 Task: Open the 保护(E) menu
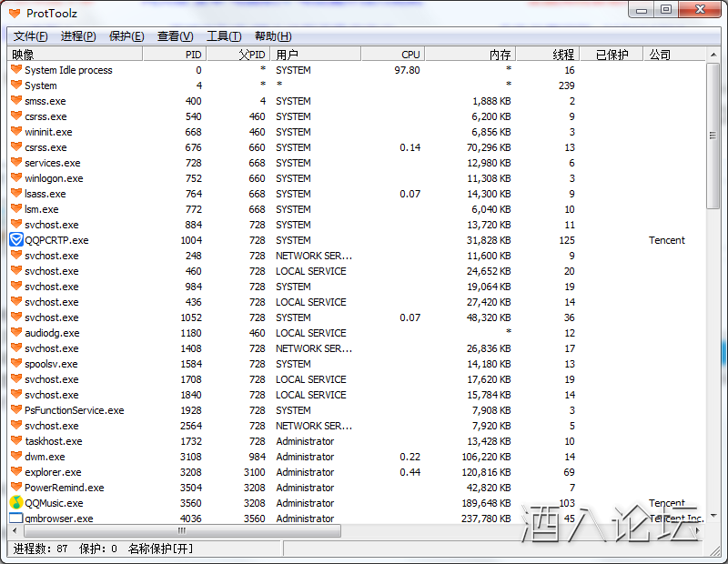click(126, 36)
